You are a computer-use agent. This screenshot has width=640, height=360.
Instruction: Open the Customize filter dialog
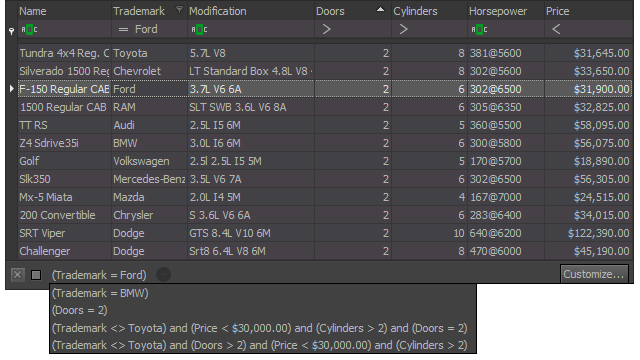point(594,274)
